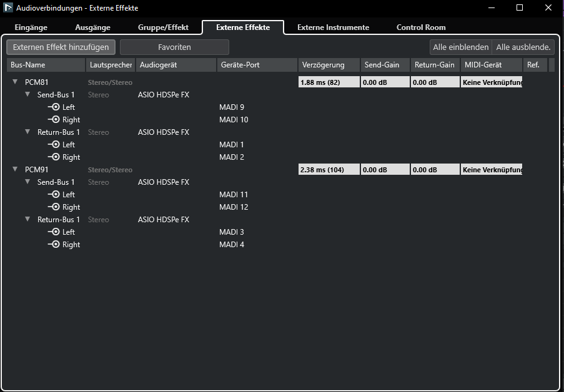This screenshot has height=392, width=564.
Task: Select the MADI 9 port cell
Action: coord(232,107)
